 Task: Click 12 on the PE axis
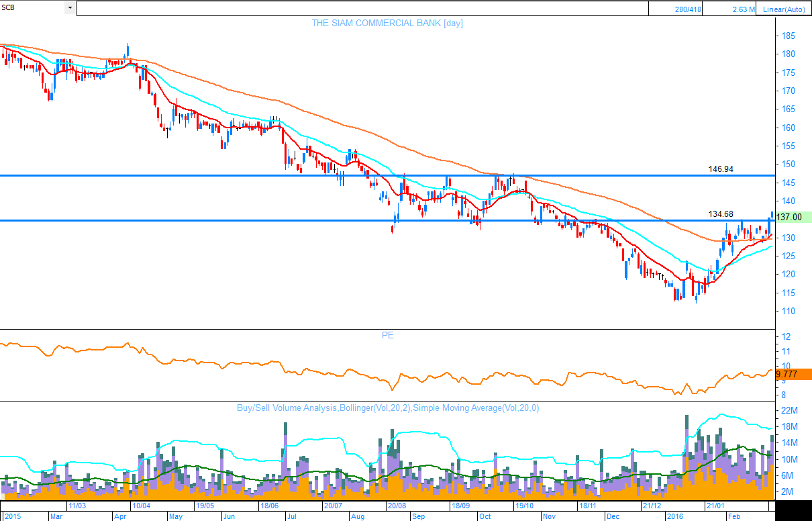[786, 336]
